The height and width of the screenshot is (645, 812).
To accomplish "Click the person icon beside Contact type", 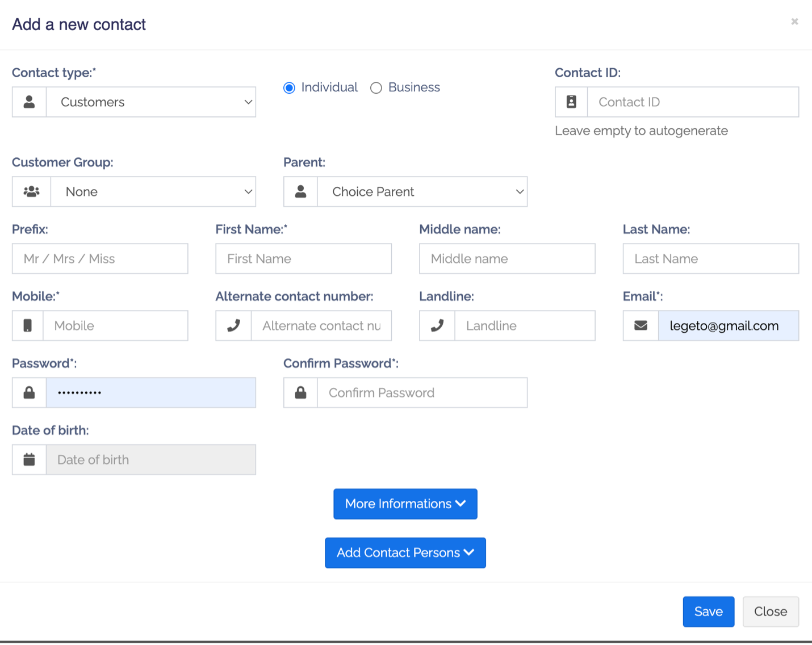I will 29,102.
